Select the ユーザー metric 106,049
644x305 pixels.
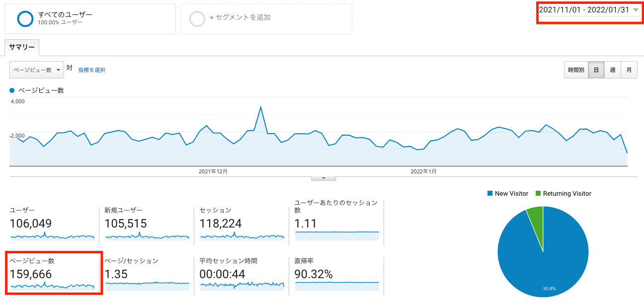point(31,224)
